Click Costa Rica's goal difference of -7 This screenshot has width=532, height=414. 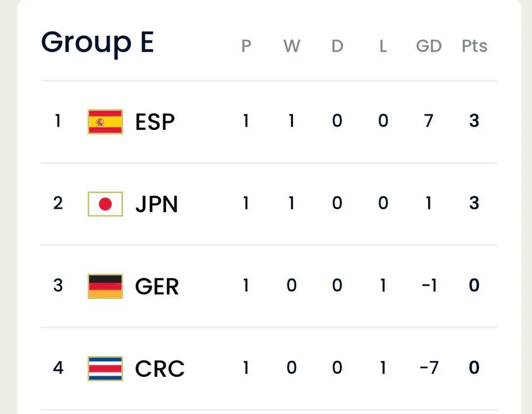coord(428,368)
